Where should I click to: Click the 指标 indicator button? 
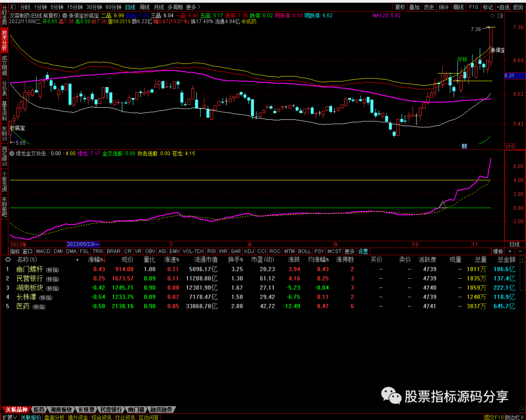tap(15, 251)
